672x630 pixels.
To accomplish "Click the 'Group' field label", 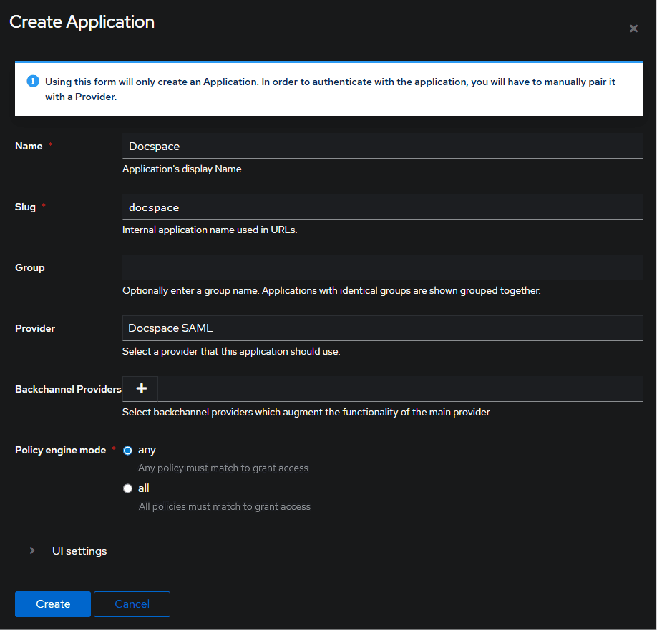I will click(x=29, y=267).
